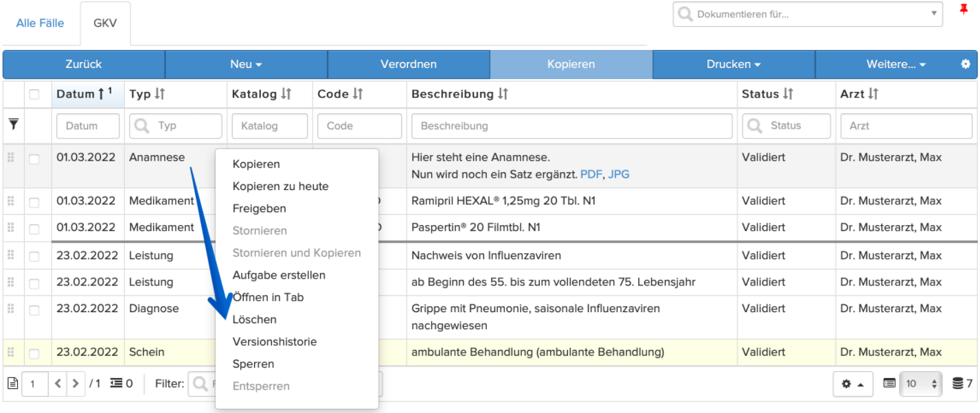The width and height of the screenshot is (980, 413).
Task: Click the Verordnen button
Action: point(409,64)
